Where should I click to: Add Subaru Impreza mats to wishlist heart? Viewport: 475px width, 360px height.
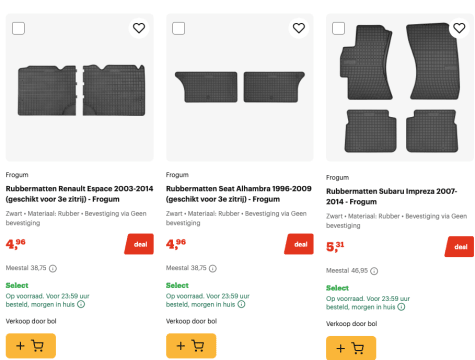point(459,28)
